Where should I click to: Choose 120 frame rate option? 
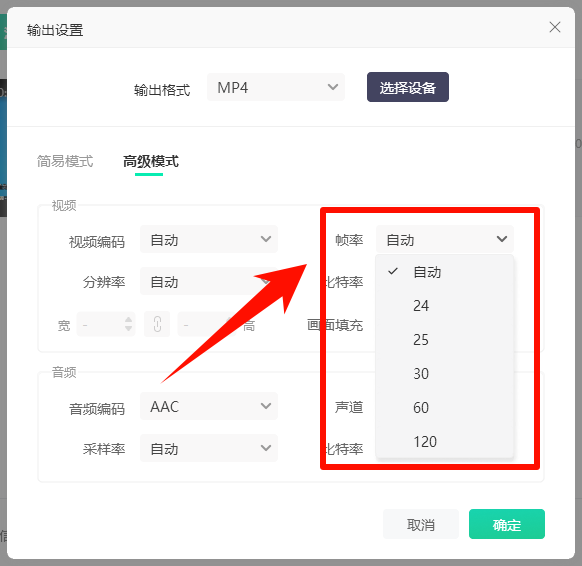445,442
